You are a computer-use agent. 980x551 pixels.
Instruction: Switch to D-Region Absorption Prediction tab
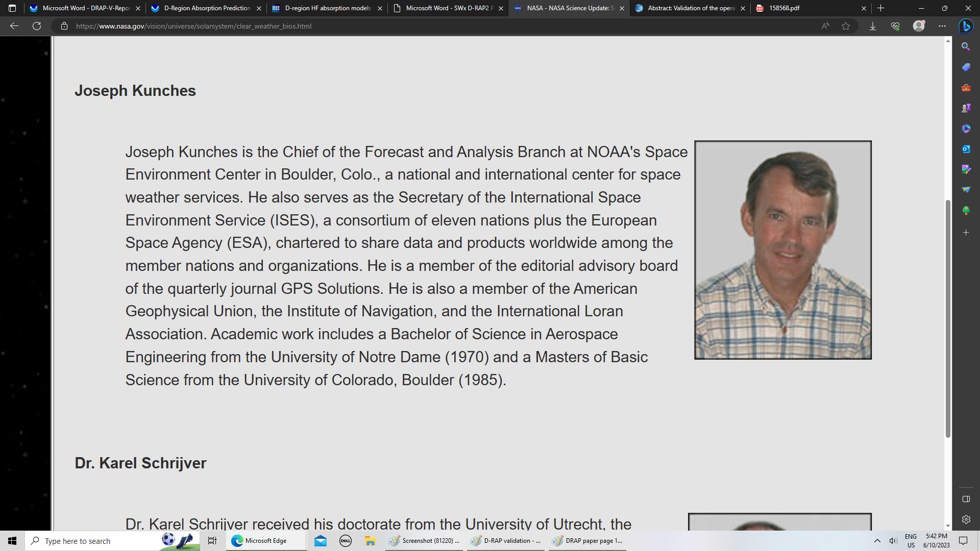pos(207,8)
